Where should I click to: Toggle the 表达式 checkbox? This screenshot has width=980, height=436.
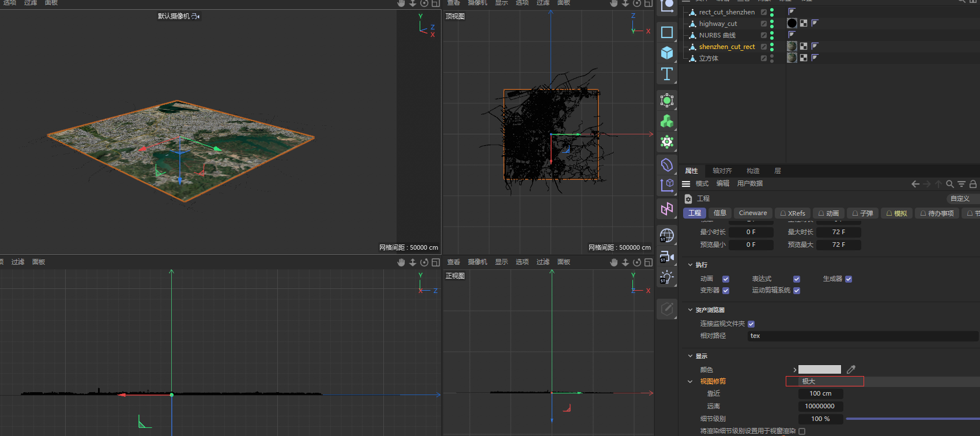(x=797, y=279)
